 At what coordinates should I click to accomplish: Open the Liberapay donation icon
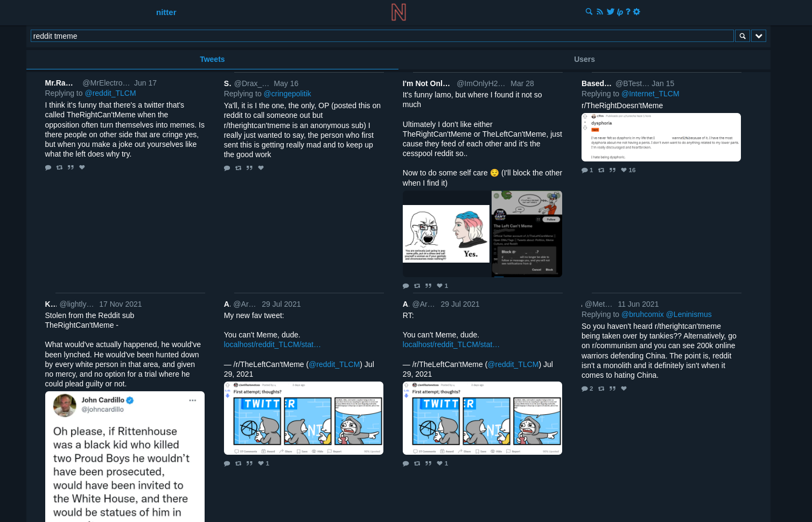click(619, 11)
